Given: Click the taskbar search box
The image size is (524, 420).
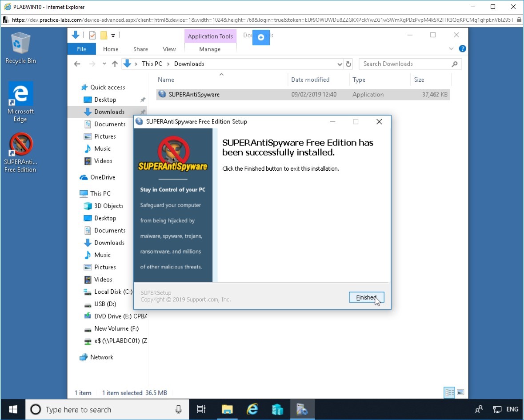Looking at the screenshot, I should click(x=107, y=409).
